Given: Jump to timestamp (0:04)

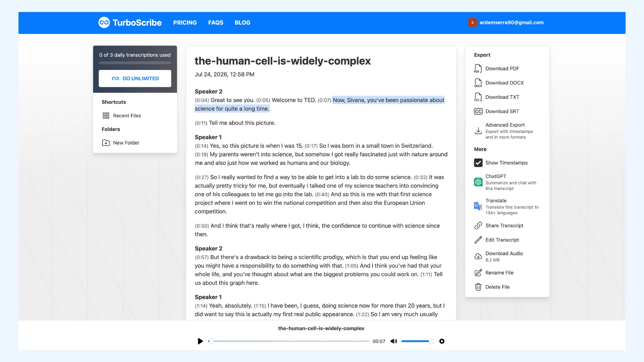Looking at the screenshot, I should tap(202, 100).
